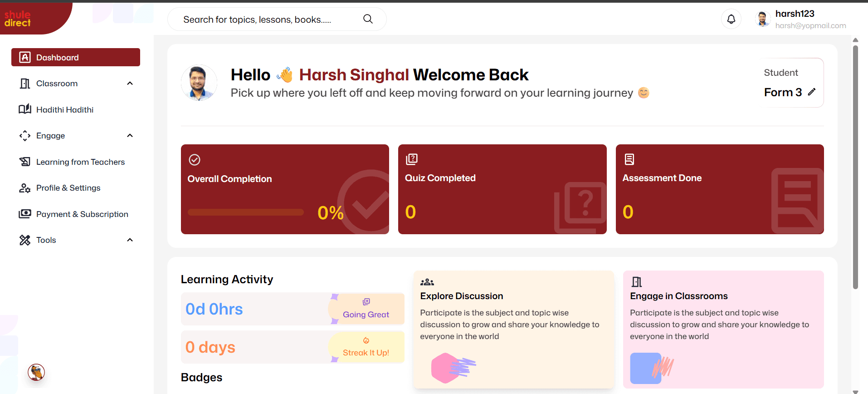868x394 pixels.
Task: Click the scrollbar up arrow
Action: point(855,40)
